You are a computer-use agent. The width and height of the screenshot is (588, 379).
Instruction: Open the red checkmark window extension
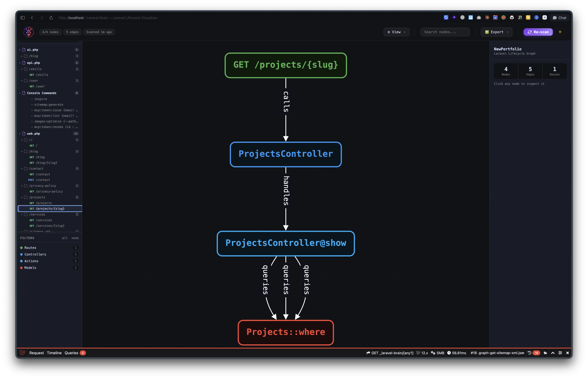click(x=495, y=17)
